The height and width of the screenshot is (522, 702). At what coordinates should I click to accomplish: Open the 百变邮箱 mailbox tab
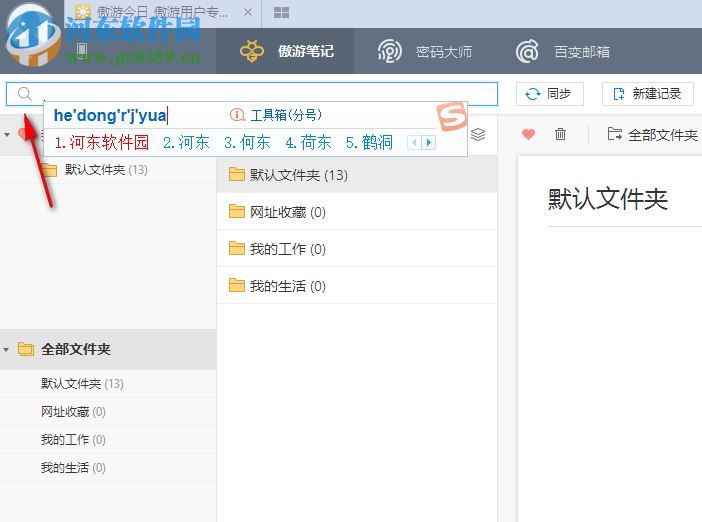coord(562,51)
